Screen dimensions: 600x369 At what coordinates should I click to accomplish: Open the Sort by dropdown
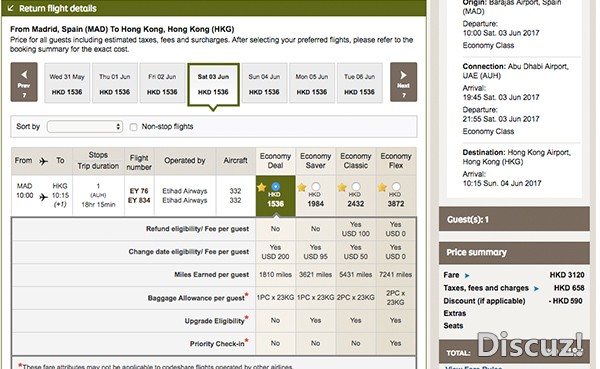tap(85, 127)
